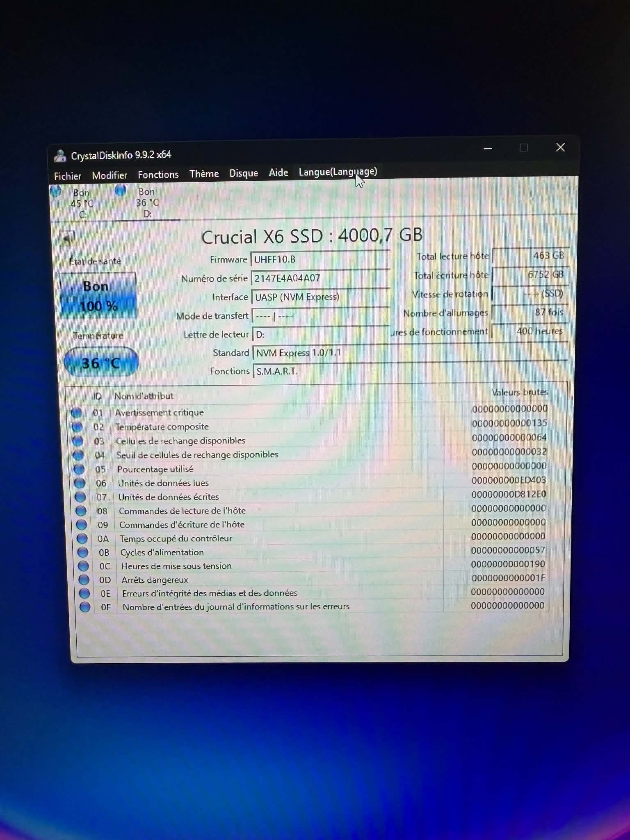Click the Crucial X6 SSD : 4000,7 GB title

point(312,236)
